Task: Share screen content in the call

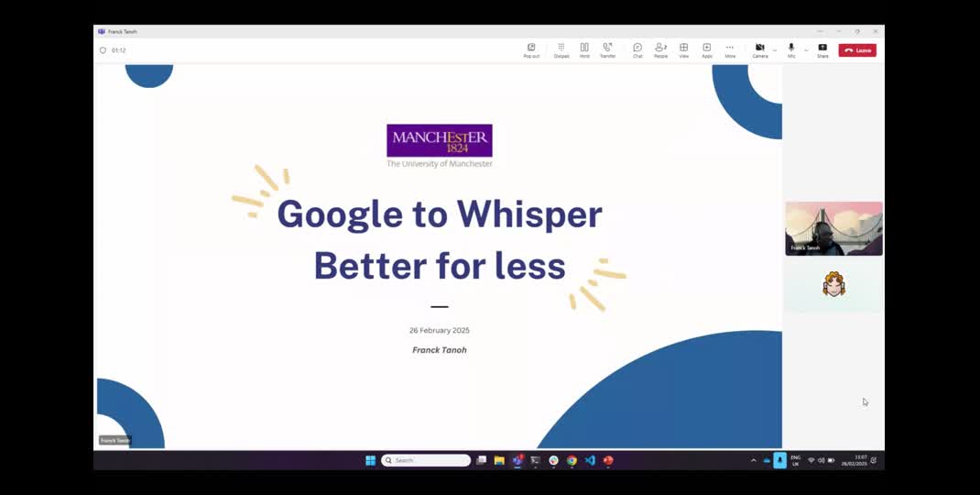Action: pos(822,50)
